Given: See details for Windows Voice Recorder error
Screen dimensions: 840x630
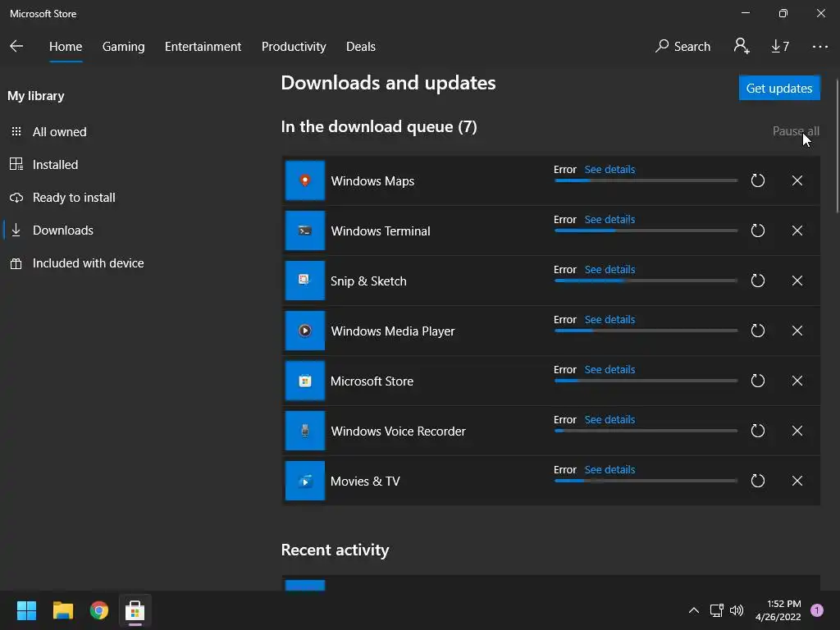Looking at the screenshot, I should pyautogui.click(x=609, y=419).
